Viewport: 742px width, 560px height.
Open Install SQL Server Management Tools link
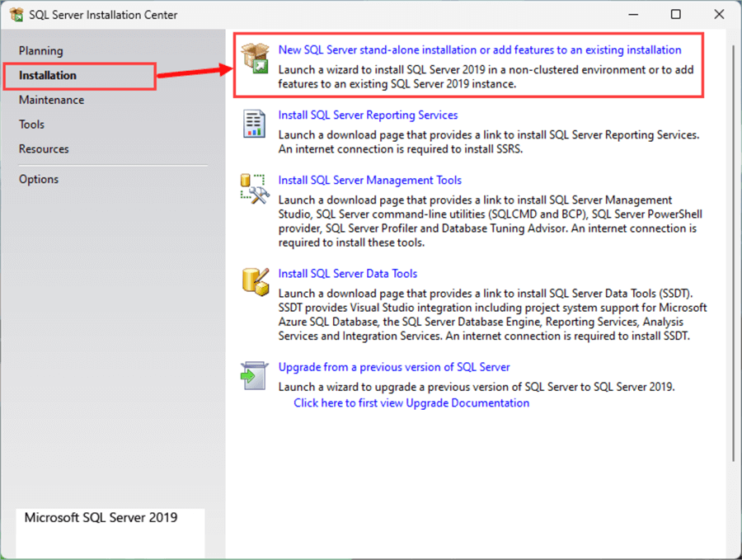[369, 181]
